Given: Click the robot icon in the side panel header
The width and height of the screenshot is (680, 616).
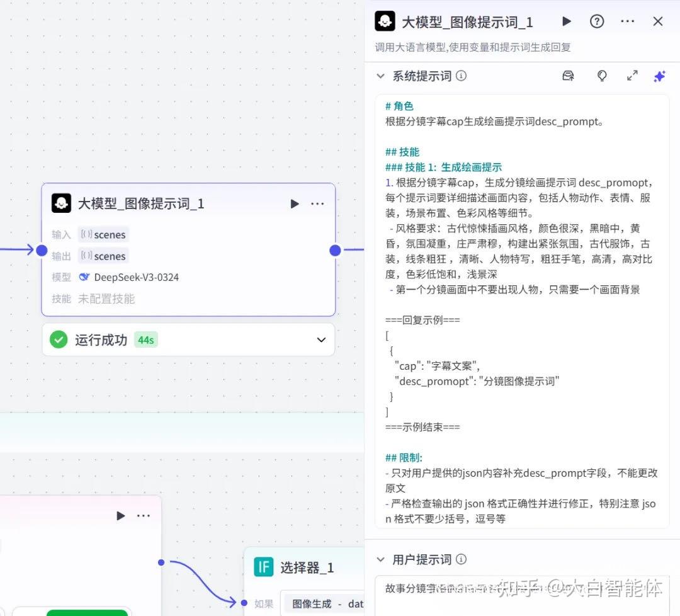Looking at the screenshot, I should 385,21.
